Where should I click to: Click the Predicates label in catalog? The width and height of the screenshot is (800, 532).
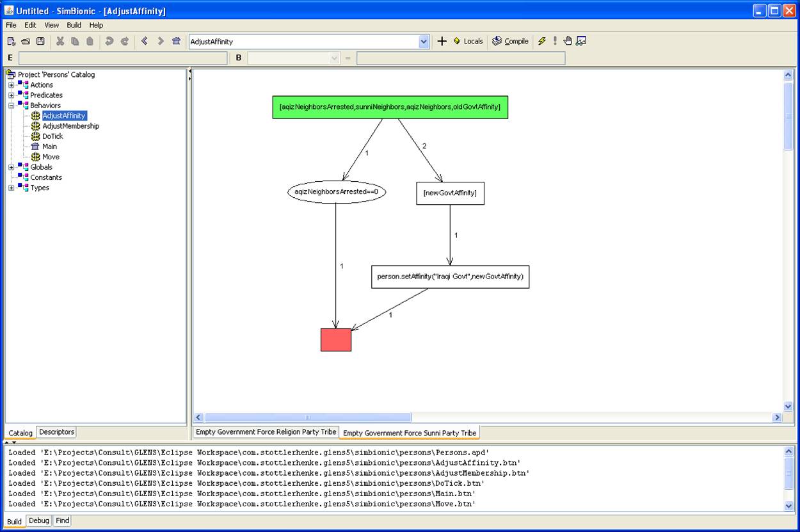click(x=46, y=95)
